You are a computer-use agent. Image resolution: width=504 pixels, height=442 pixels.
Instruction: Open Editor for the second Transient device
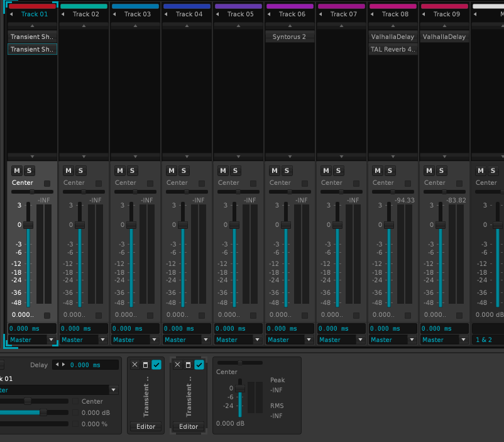(x=189, y=426)
